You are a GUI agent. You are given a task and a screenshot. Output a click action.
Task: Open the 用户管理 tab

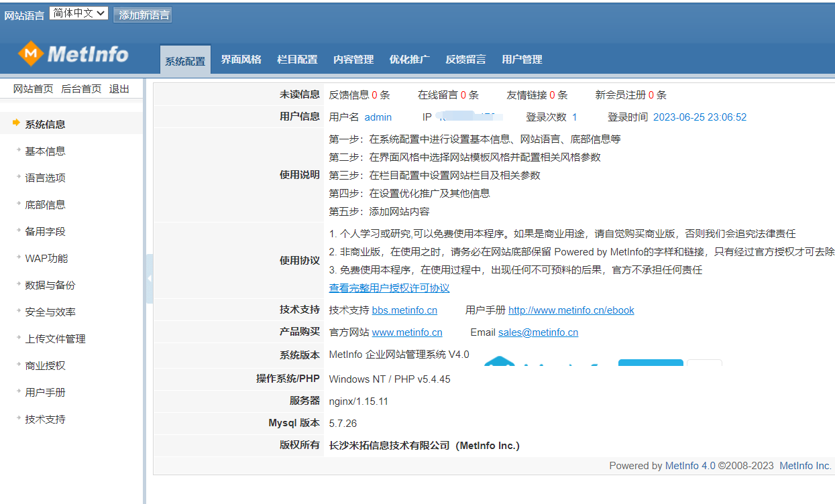(522, 60)
